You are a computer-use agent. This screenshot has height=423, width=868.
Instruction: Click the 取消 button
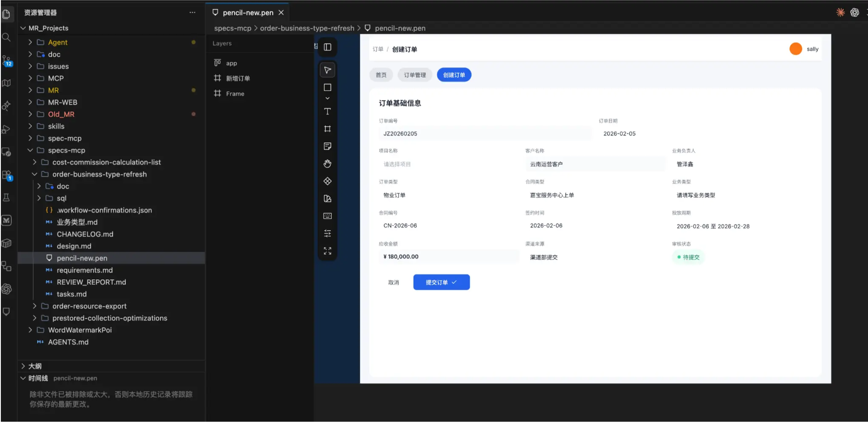[x=394, y=282]
